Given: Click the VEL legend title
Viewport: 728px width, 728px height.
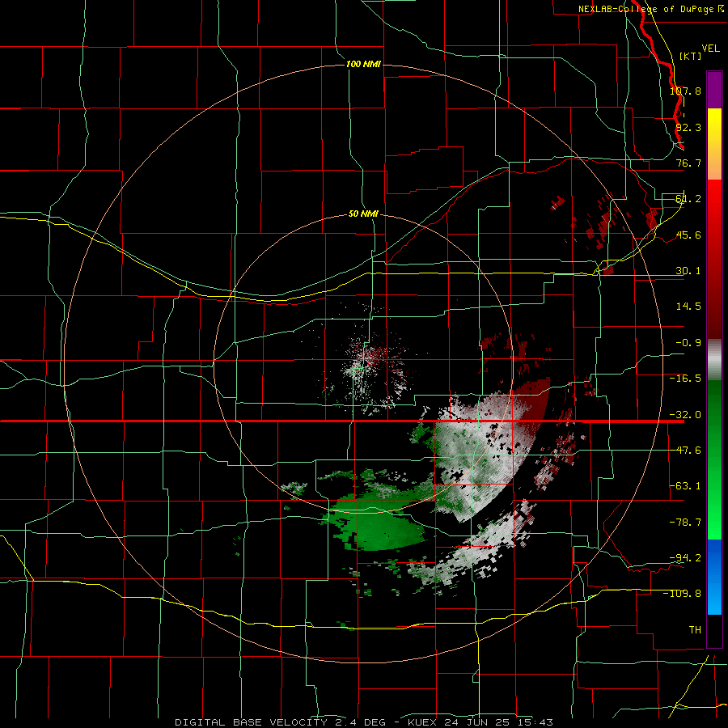Looking at the screenshot, I should coord(710,49).
